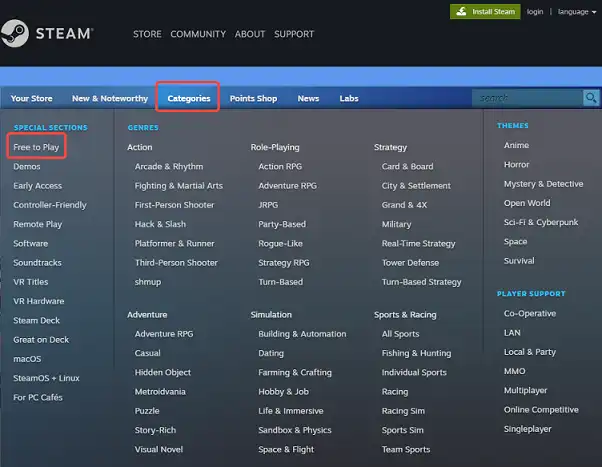Open the Early Access section
The height and width of the screenshot is (467, 602).
coord(38,186)
